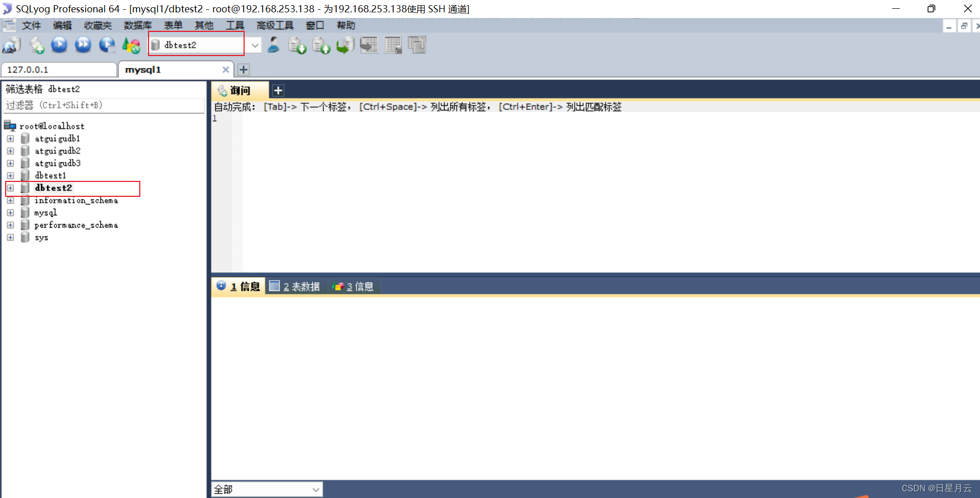Click the 过滤器 filter input field
The width and height of the screenshot is (980, 498).
(x=104, y=105)
